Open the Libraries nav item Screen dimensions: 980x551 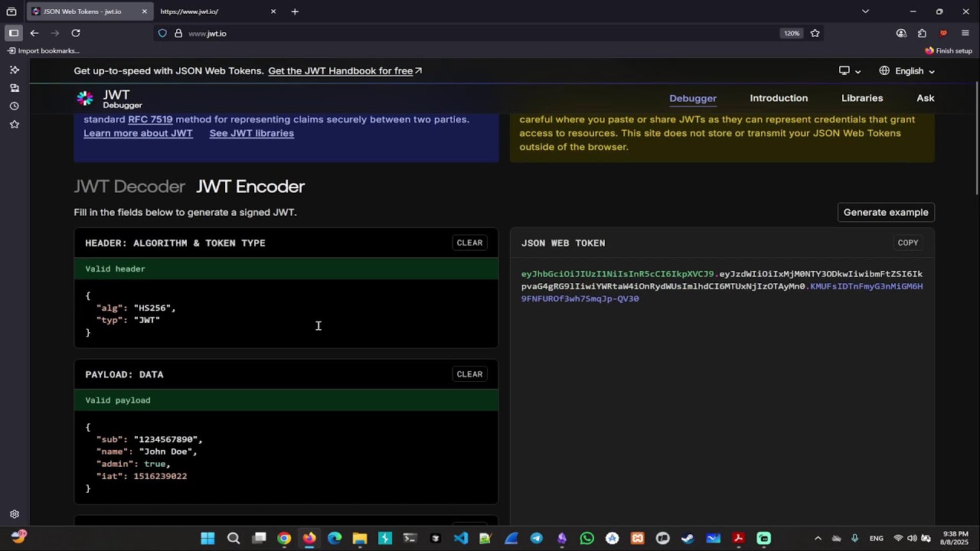pos(862,98)
